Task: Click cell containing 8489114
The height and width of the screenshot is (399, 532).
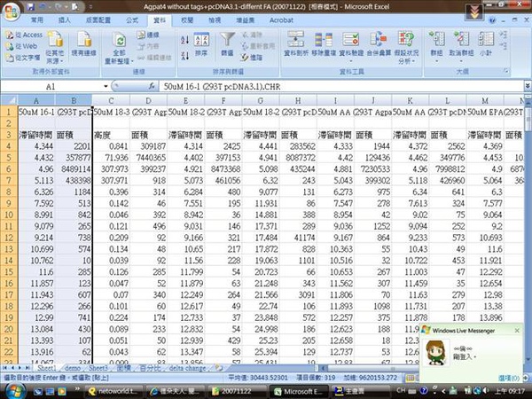Action: point(74,169)
